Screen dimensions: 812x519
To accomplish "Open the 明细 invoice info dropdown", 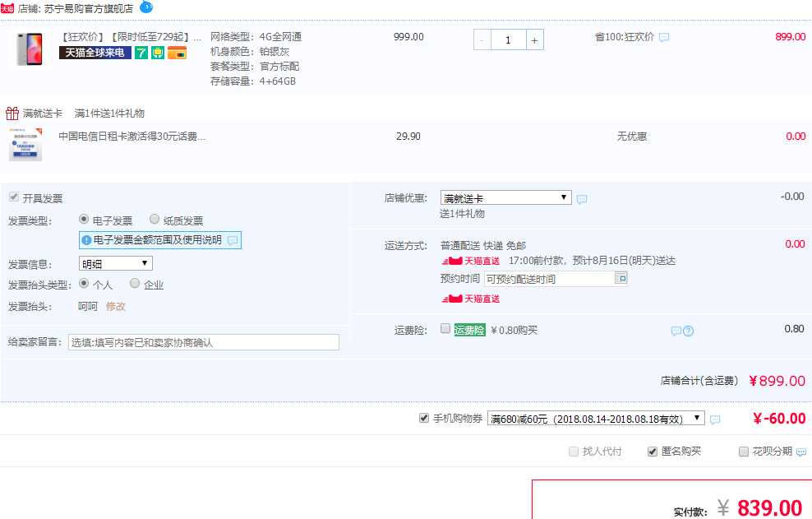I will pos(116,263).
